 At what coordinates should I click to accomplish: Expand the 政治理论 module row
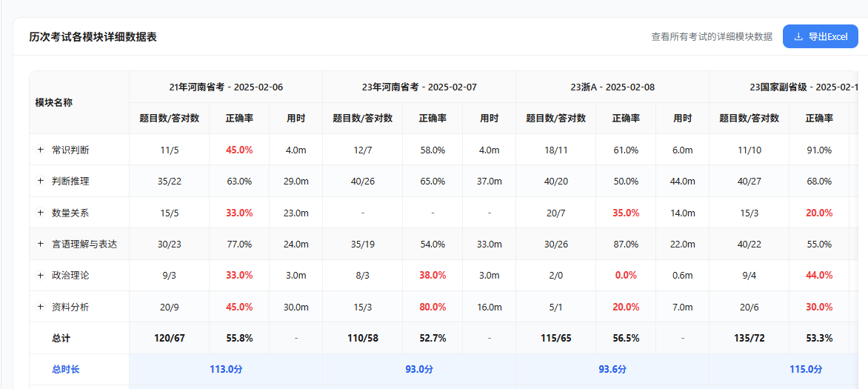(41, 275)
